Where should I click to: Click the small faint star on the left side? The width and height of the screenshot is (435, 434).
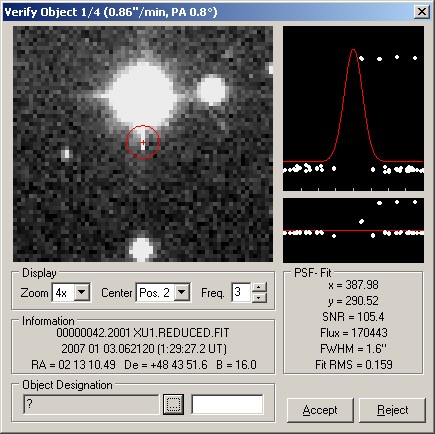(x=66, y=154)
